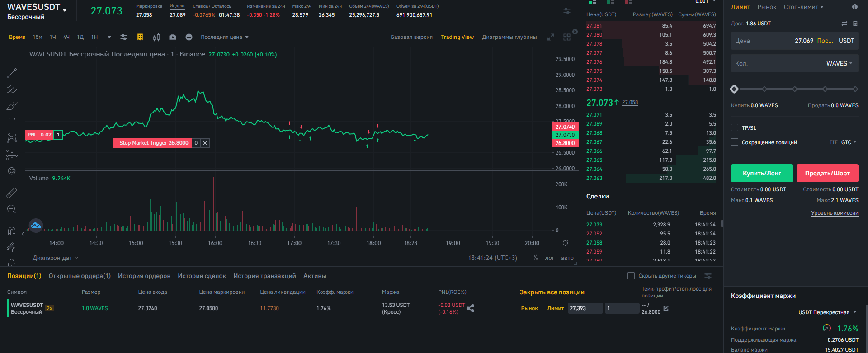Click Закрыть все позиции
Image resolution: width=868 pixels, height=353 pixels.
point(552,292)
